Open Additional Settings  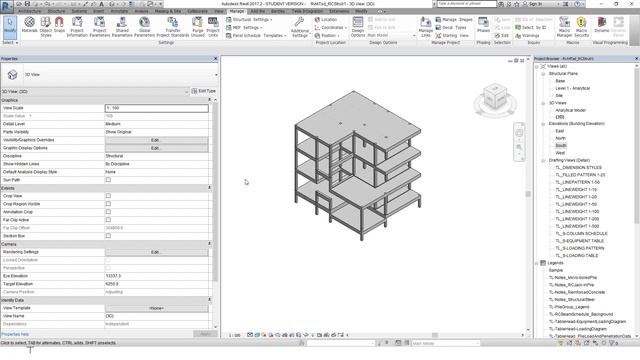300,27
